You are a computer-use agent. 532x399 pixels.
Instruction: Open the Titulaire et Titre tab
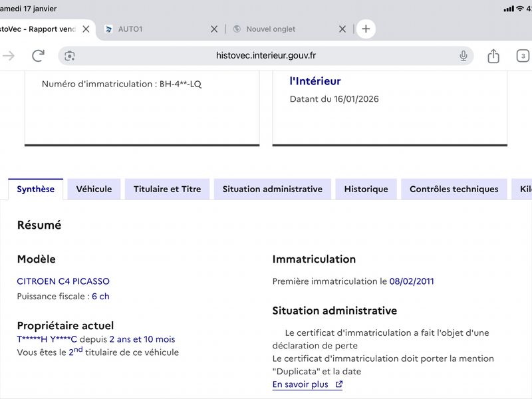[x=168, y=189]
